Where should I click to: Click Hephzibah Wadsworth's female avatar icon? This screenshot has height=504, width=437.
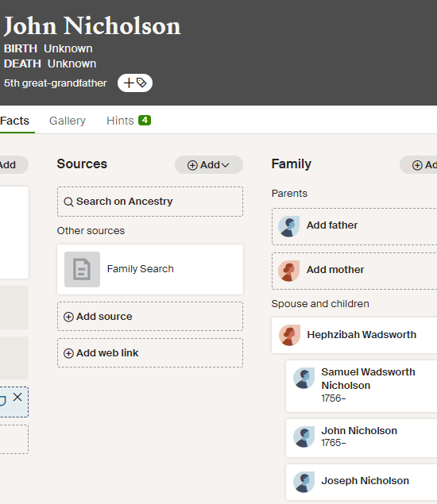coord(289,335)
